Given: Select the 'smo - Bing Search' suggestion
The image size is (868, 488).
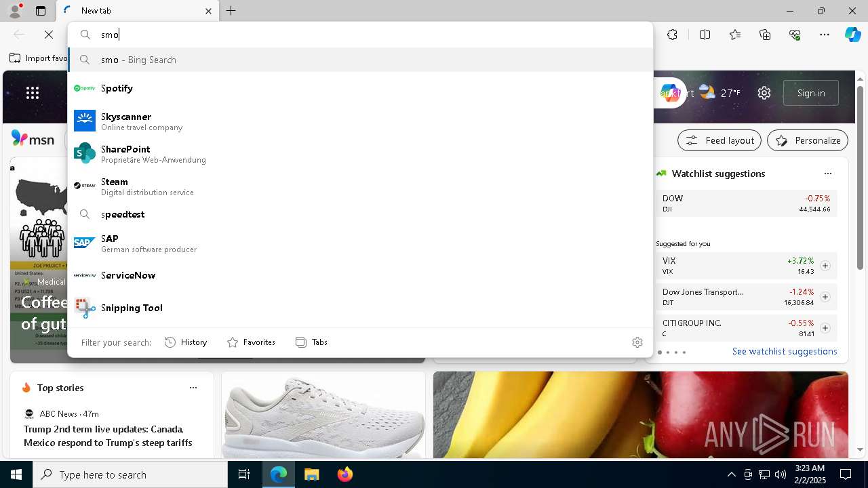Looking at the screenshot, I should pyautogui.click(x=360, y=60).
